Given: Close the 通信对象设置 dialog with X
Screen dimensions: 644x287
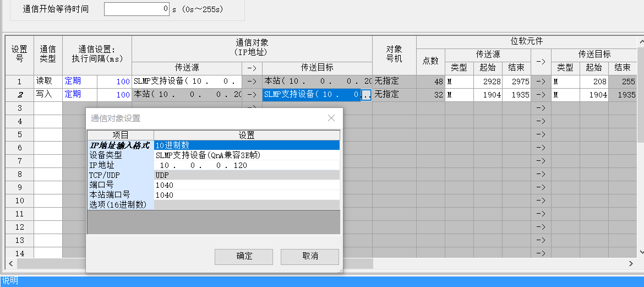Looking at the screenshot, I should tap(331, 118).
